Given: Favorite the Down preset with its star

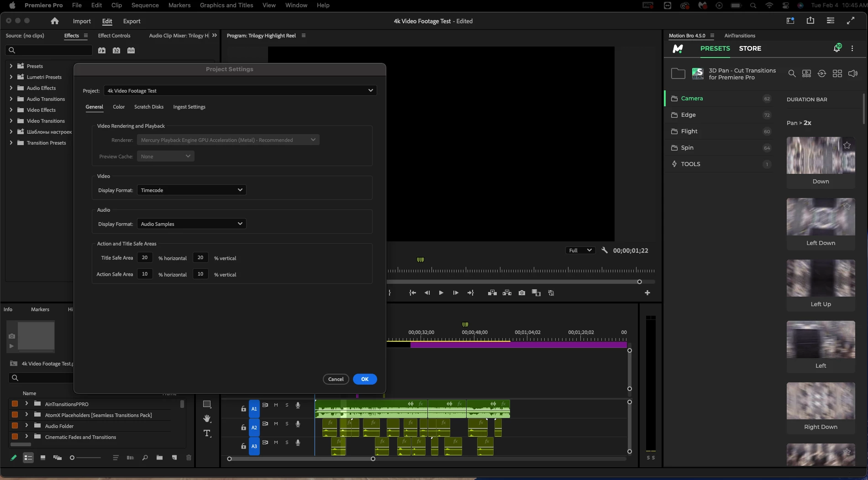Looking at the screenshot, I should pyautogui.click(x=847, y=145).
